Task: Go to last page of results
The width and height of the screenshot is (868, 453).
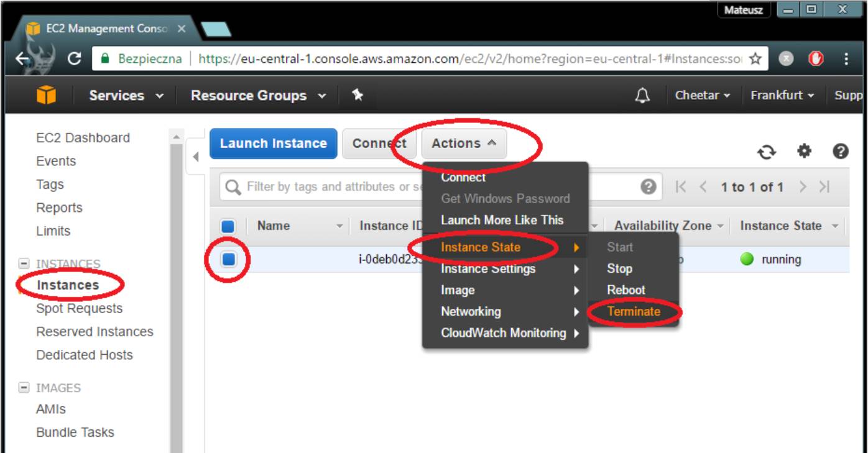Action: 824,187
